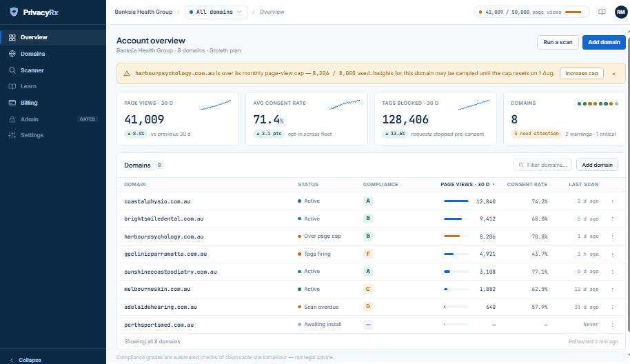This screenshot has width=630, height=364.
Task: Collapse the sidebar
Action: 26,360
